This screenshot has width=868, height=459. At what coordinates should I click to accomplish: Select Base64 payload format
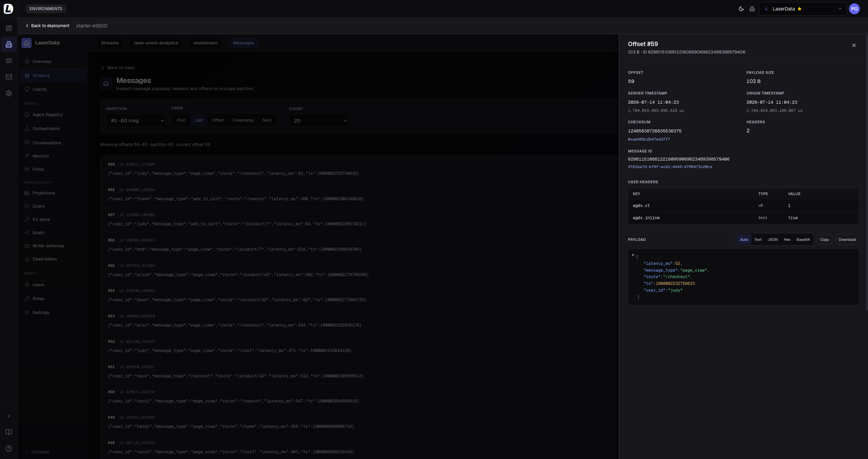click(803, 239)
